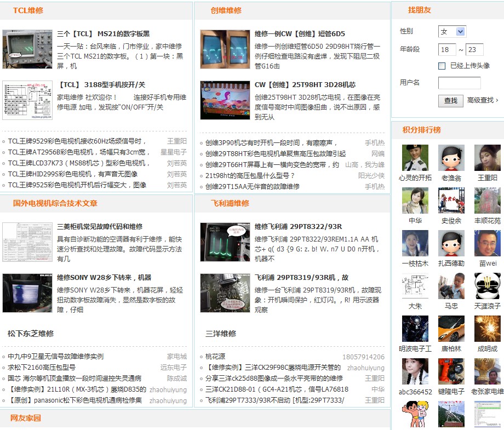Click the minimum age field showing 18
Viewport: 504px width, 430px height.
(447, 49)
